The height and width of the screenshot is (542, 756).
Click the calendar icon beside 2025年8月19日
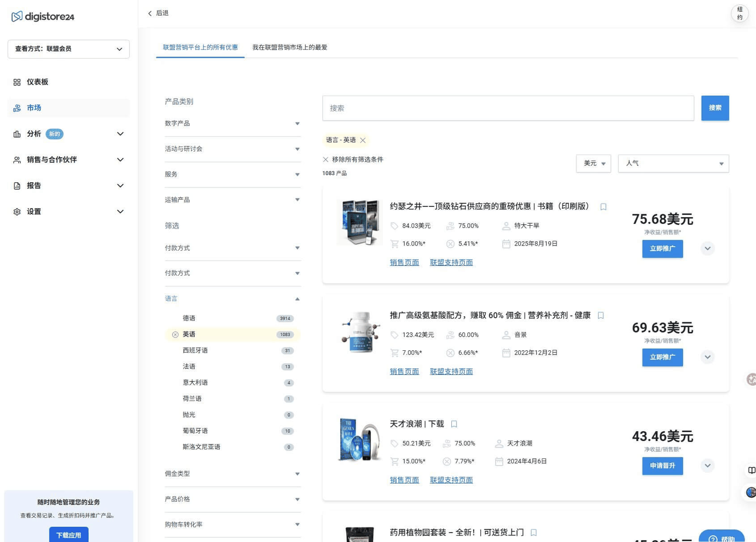click(506, 244)
